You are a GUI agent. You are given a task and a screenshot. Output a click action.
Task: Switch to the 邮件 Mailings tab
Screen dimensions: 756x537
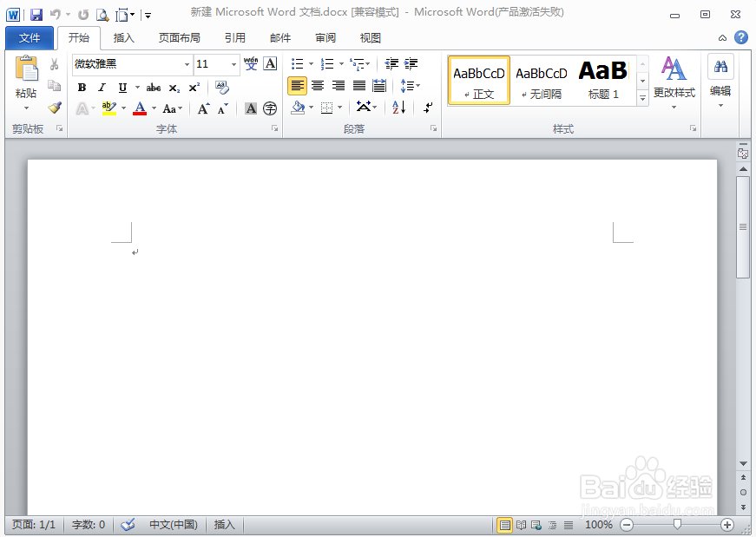[x=280, y=38]
